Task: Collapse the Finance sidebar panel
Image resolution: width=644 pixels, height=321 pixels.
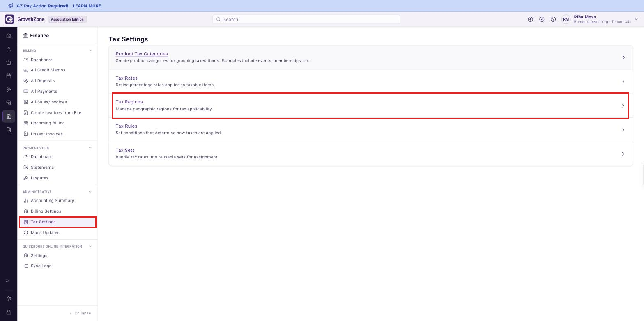Action: [x=80, y=313]
